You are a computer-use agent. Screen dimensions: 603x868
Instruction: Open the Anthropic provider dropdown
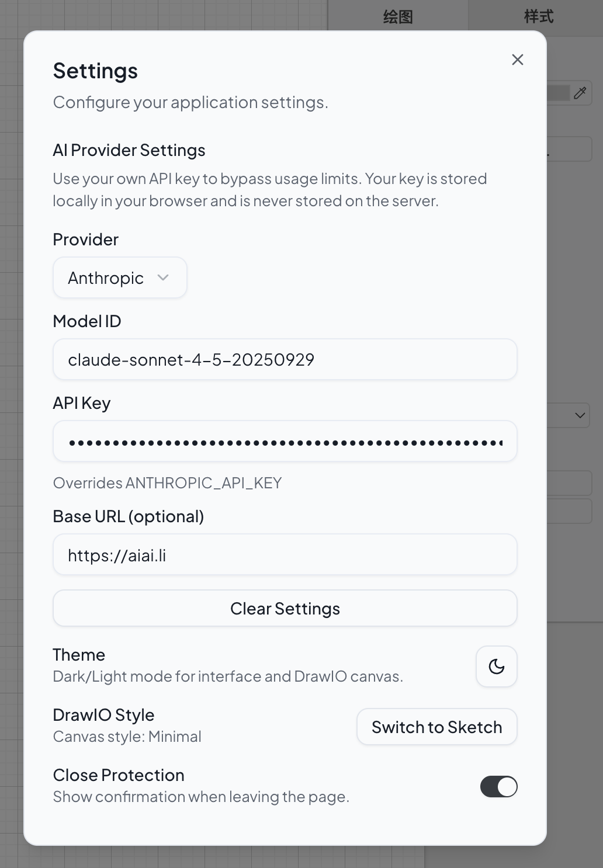tap(120, 277)
